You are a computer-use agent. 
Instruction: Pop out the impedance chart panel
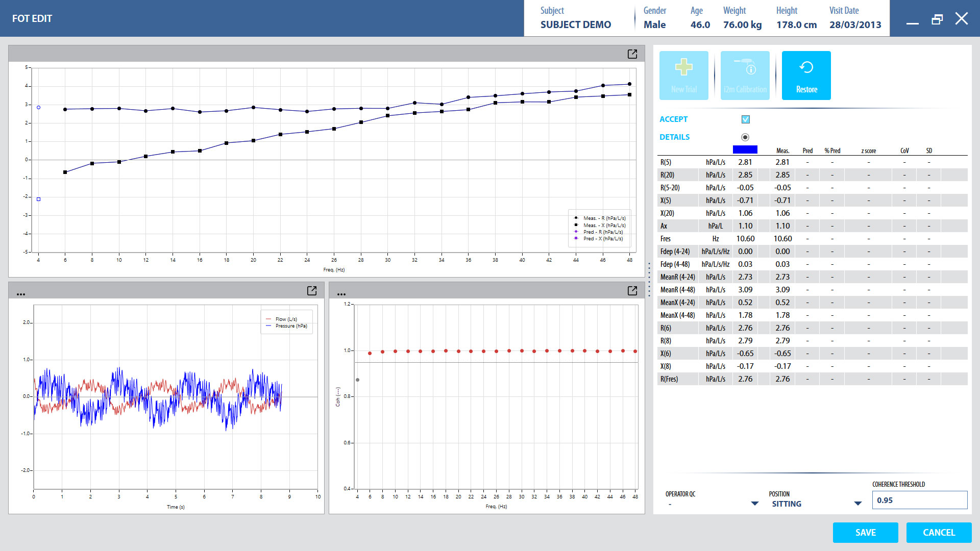click(632, 54)
